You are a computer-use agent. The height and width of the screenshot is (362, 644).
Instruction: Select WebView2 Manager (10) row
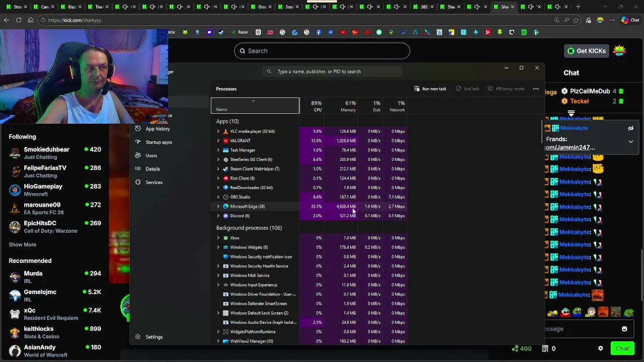pyautogui.click(x=309, y=341)
